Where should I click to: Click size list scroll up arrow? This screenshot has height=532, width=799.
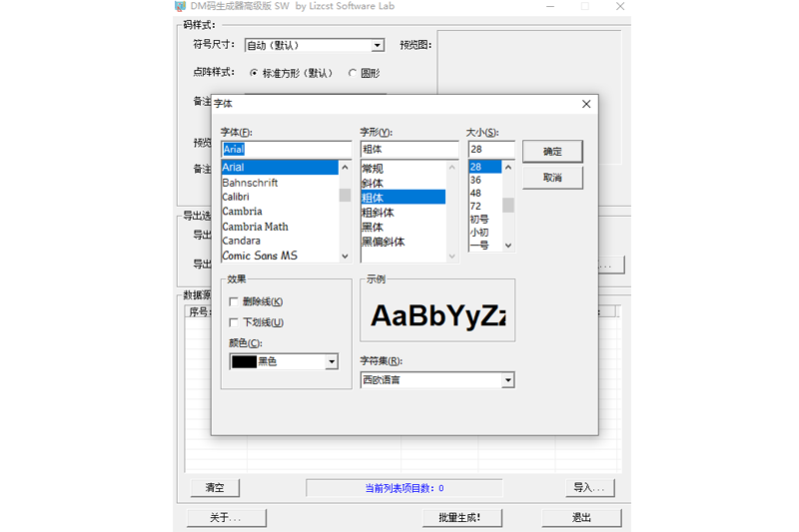click(x=508, y=167)
